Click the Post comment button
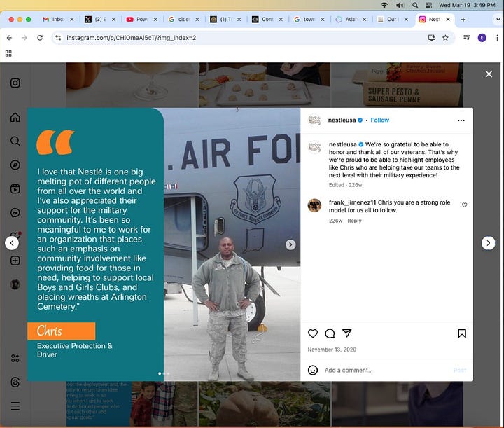 460,370
